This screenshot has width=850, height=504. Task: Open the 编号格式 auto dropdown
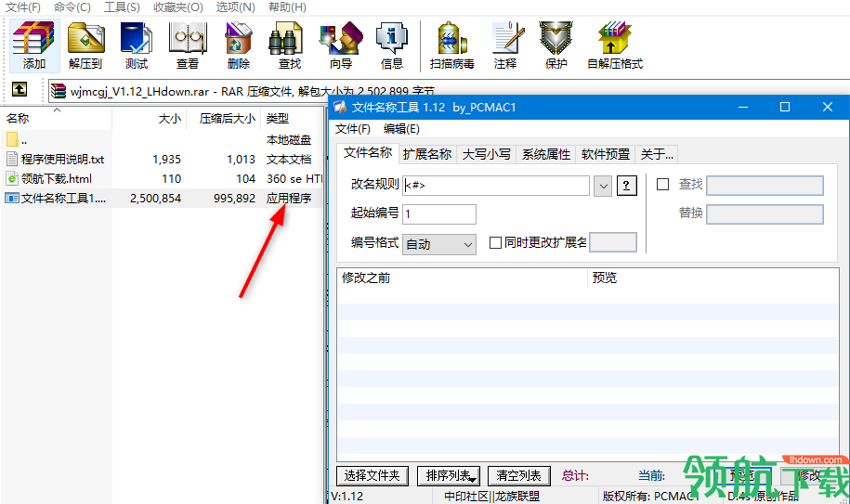pyautogui.click(x=439, y=245)
